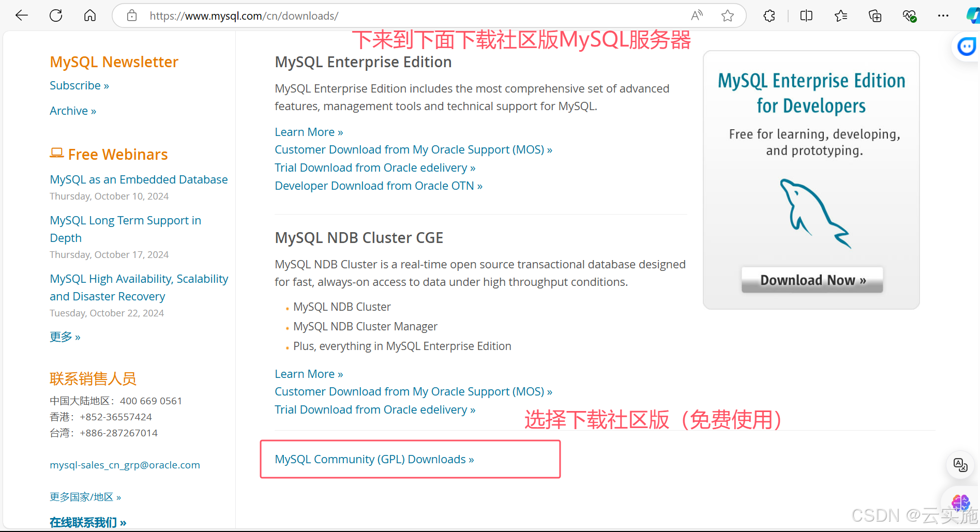This screenshot has width=980, height=532.
Task: Open the newsletter Archive link
Action: click(x=73, y=111)
